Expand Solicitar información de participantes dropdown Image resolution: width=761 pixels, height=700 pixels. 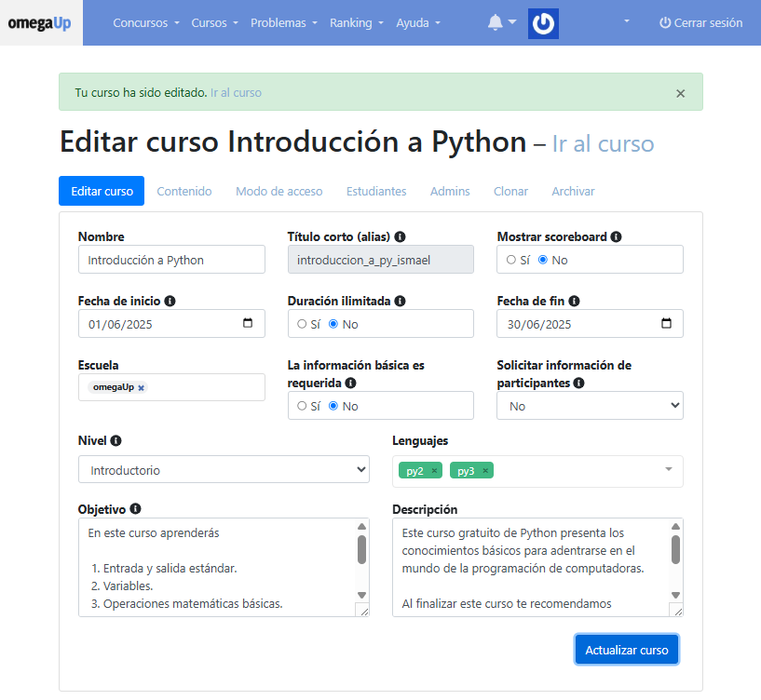click(590, 406)
